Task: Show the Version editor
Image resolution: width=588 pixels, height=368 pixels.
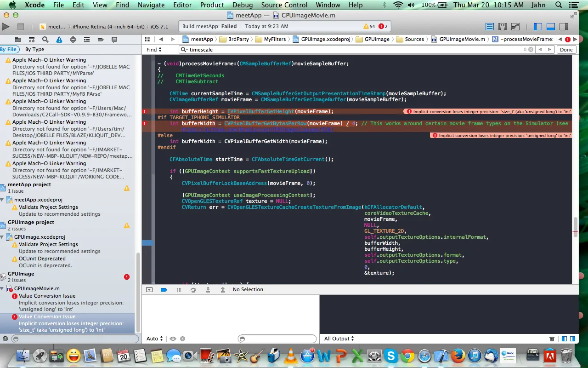Action: [515, 27]
